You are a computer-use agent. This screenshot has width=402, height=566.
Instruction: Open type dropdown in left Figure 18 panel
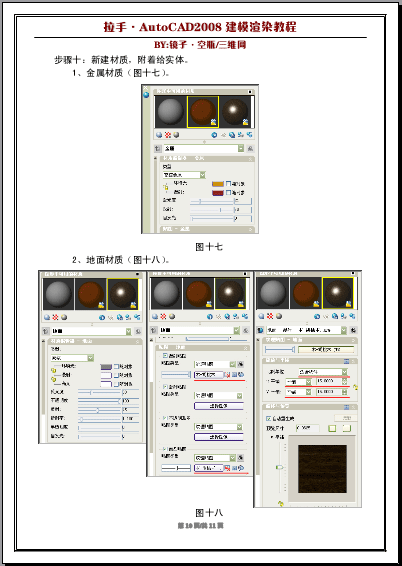click(72, 358)
